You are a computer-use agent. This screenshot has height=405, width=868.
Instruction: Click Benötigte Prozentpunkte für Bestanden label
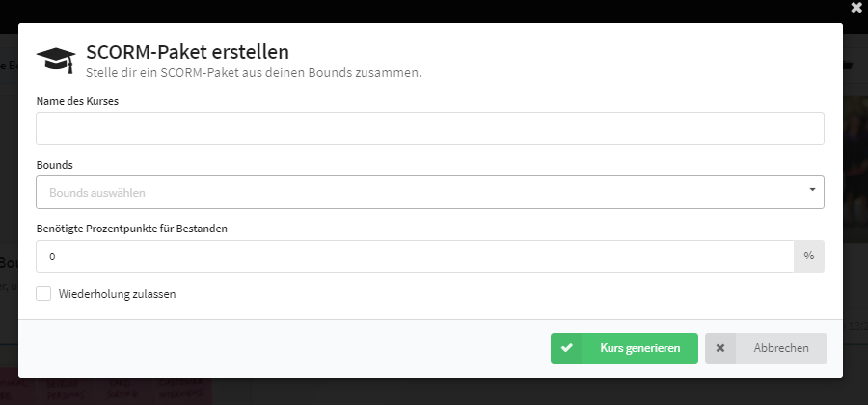[x=132, y=229]
